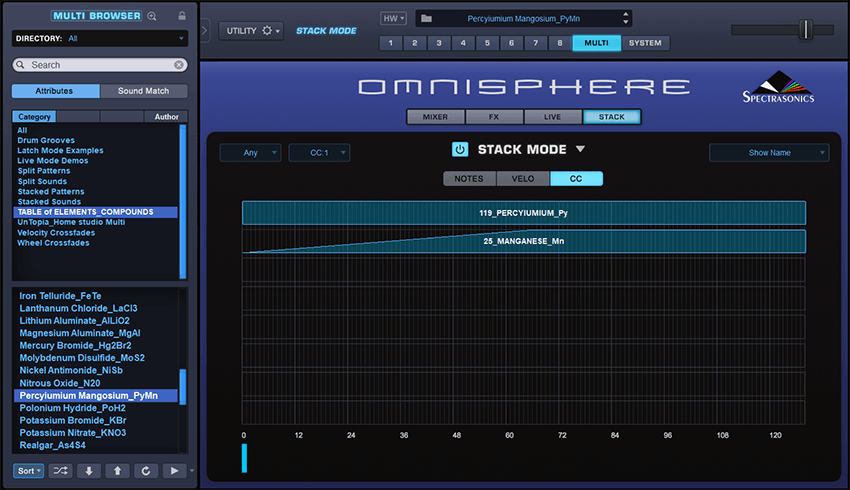Switch to MULTI page
The image size is (850, 490).
coord(596,43)
